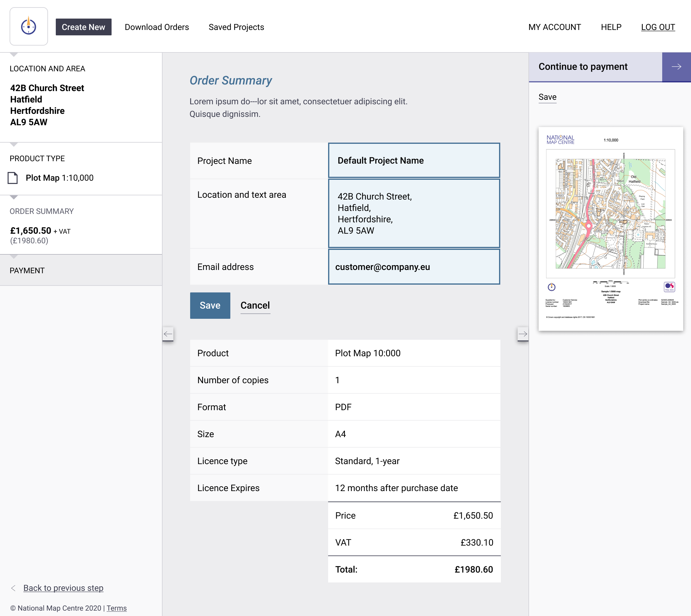Click the Create New button

point(83,27)
